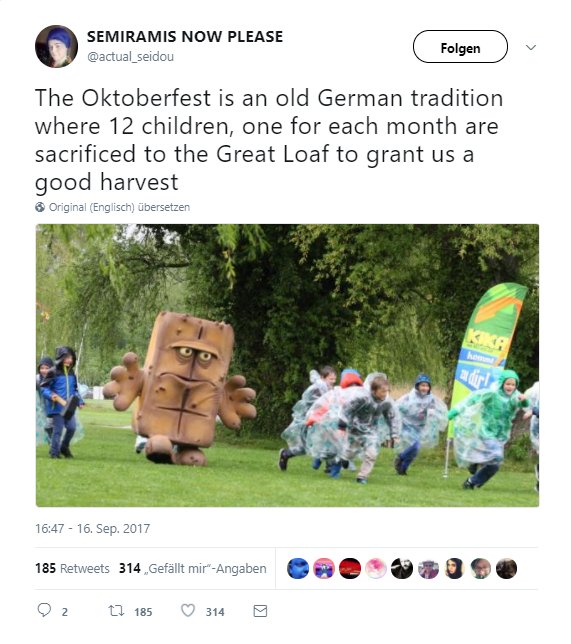
Task: Click the black-and-white liker avatar
Action: click(402, 568)
